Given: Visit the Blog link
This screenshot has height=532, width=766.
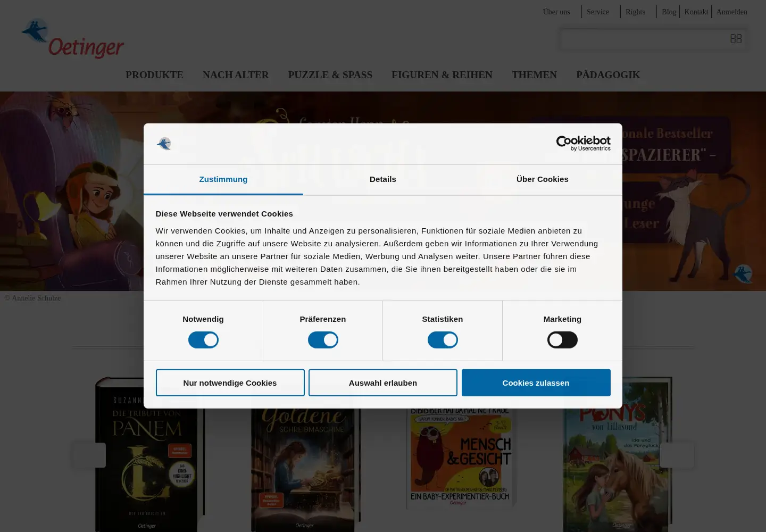Looking at the screenshot, I should (669, 12).
